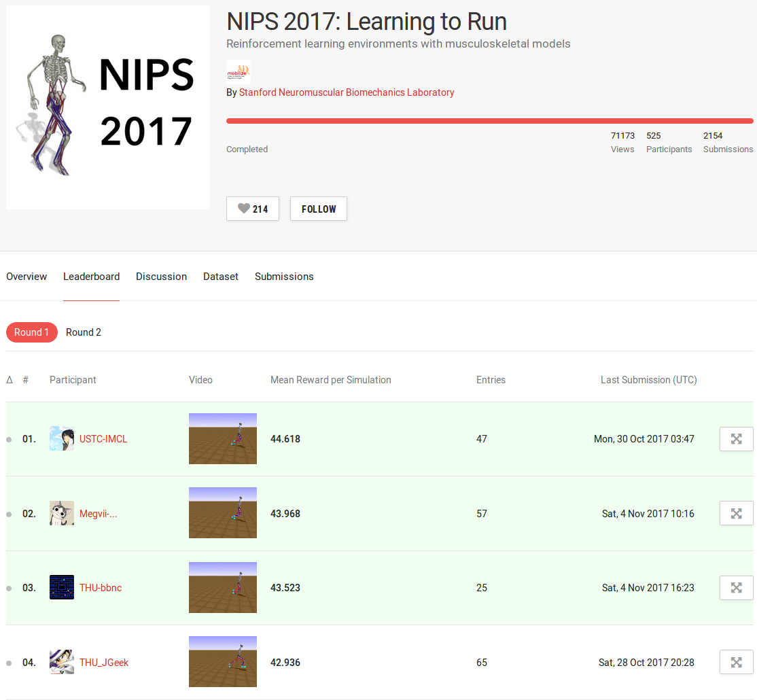Switch to the Overview tab
This screenshot has width=757, height=700.
click(x=27, y=277)
